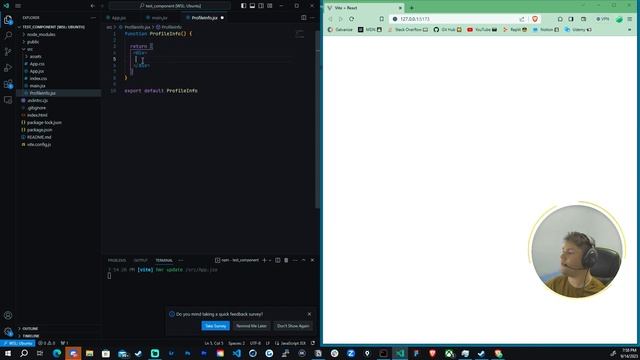This screenshot has width=640, height=360.
Task: Switch to the OUTPUT panel tab
Action: pyautogui.click(x=140, y=260)
